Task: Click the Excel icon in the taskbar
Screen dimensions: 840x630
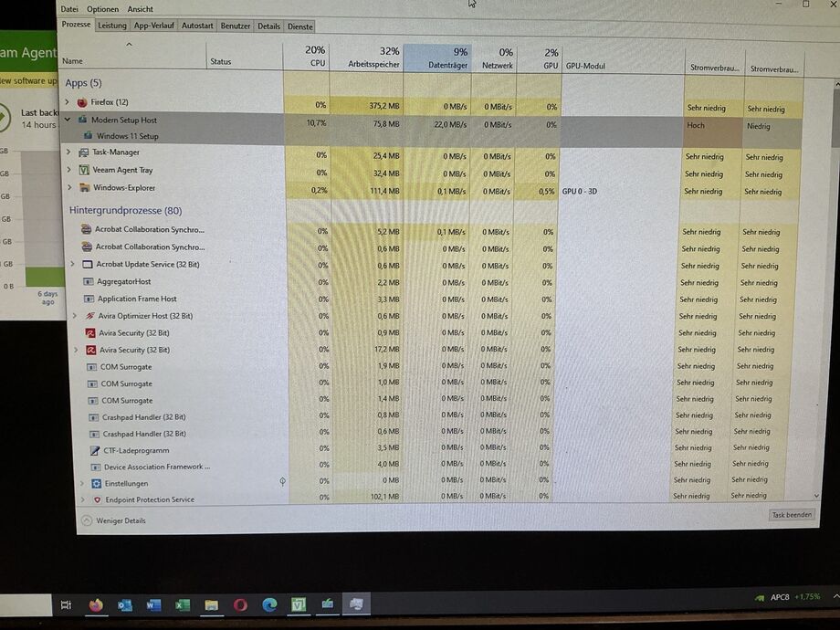Action: click(182, 605)
